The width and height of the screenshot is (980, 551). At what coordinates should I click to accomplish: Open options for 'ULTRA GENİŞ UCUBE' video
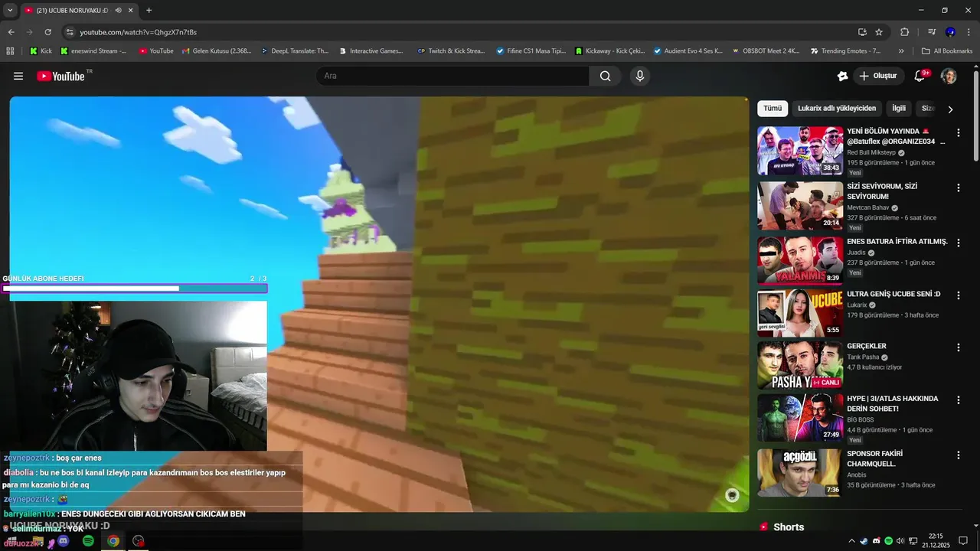point(958,295)
